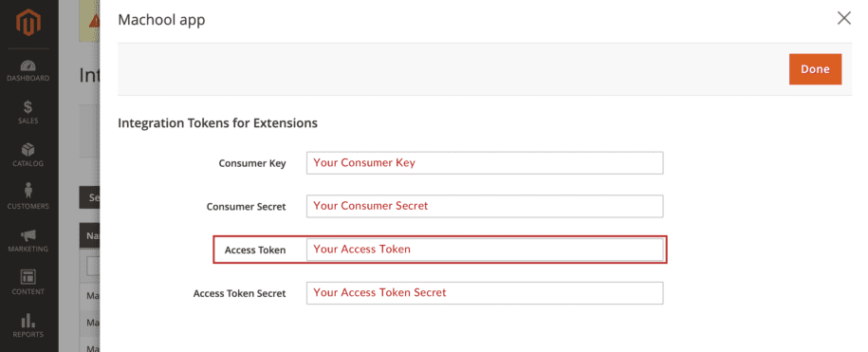Click the Access Token Secret input field
868x352 pixels.
pos(485,293)
